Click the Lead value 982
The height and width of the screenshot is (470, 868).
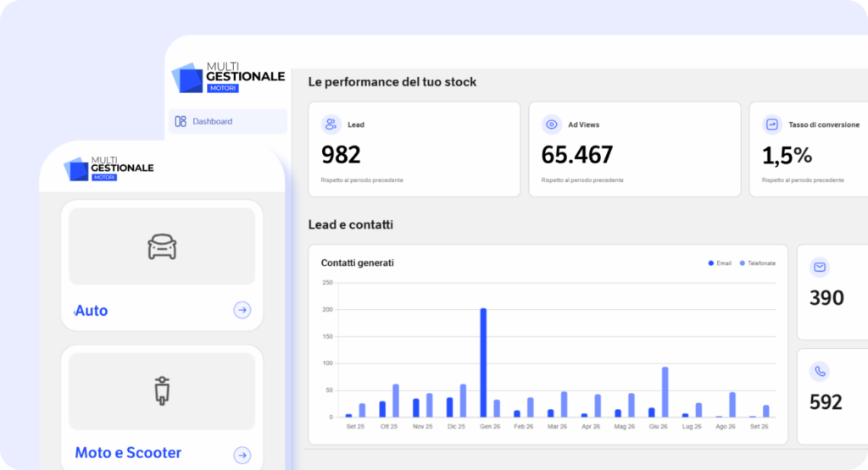pyautogui.click(x=341, y=155)
